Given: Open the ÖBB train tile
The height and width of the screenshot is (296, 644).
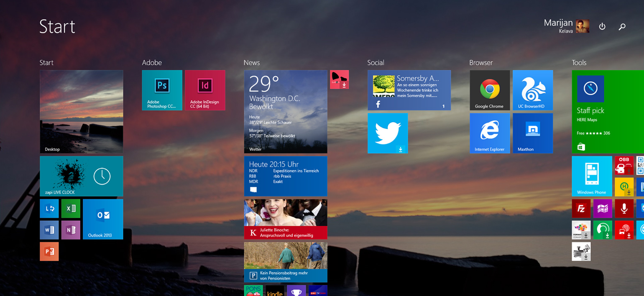Looking at the screenshot, I should pos(624,166).
